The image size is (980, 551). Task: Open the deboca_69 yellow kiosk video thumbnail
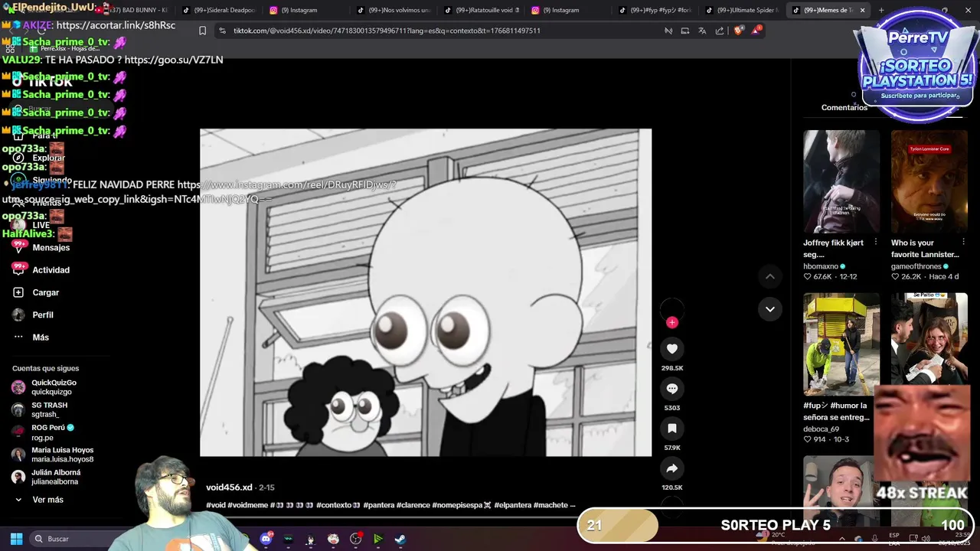(841, 344)
